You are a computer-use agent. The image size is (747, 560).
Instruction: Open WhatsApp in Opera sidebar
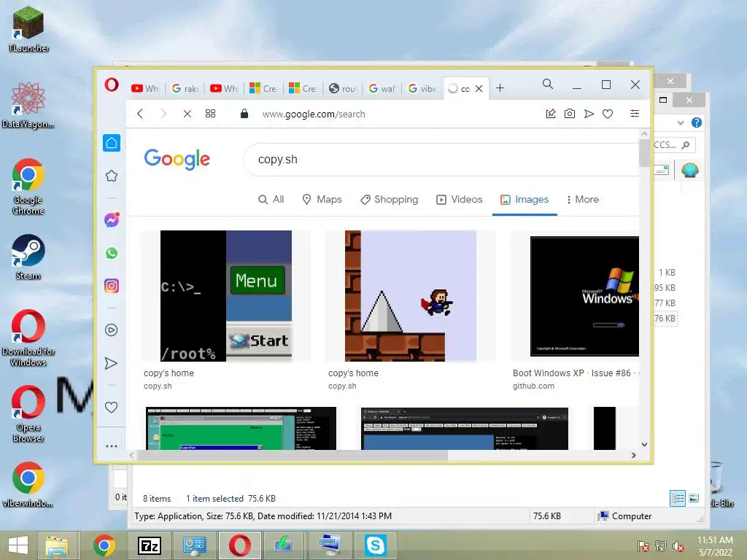pos(112,253)
